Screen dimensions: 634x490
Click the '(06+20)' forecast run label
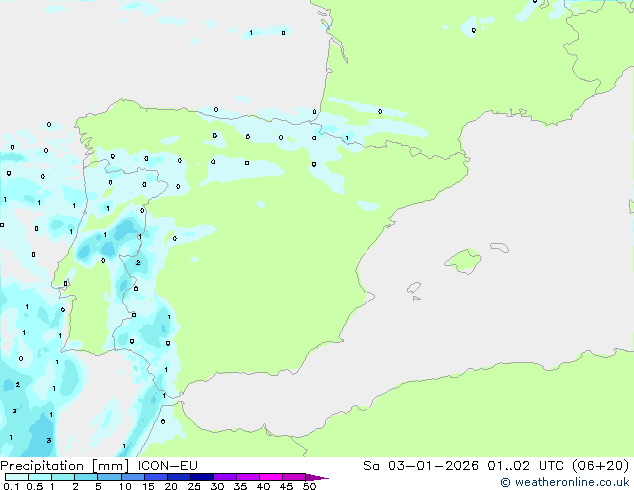[x=600, y=465]
